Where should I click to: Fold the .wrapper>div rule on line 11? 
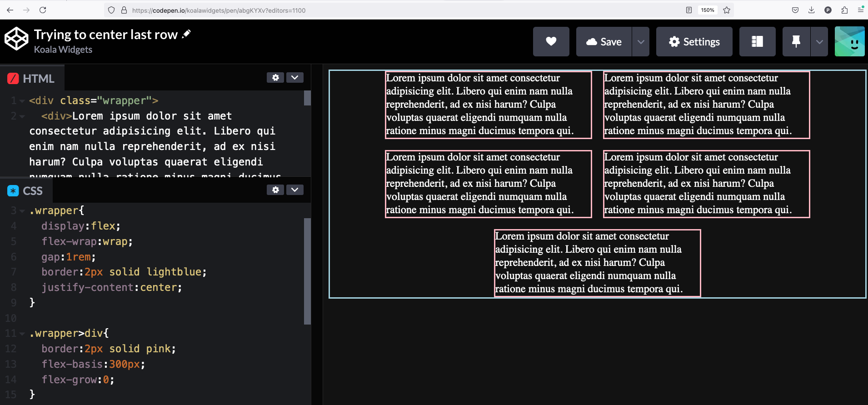coord(22,334)
